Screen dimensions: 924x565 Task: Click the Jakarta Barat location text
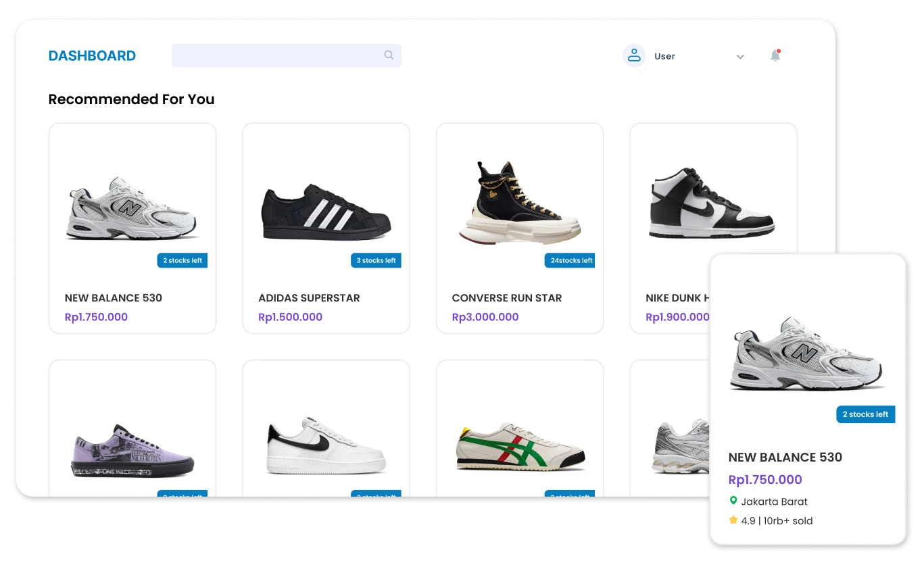(775, 501)
